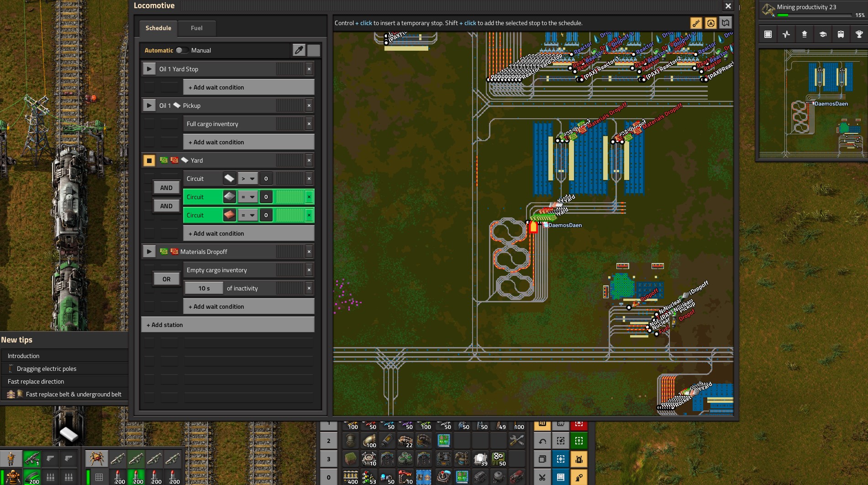
Task: Select the lamp item with count 39
Action: tap(480, 459)
